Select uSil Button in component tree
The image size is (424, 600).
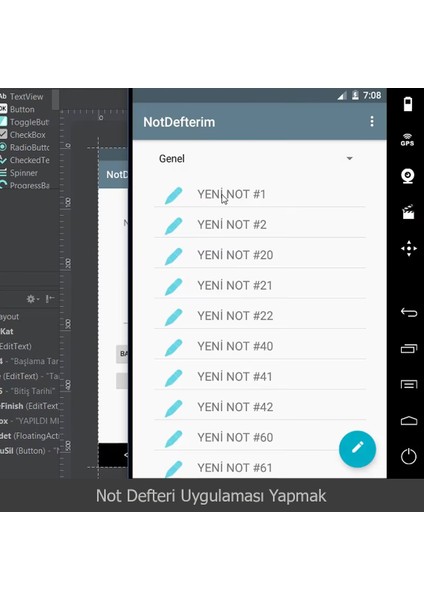point(29,451)
